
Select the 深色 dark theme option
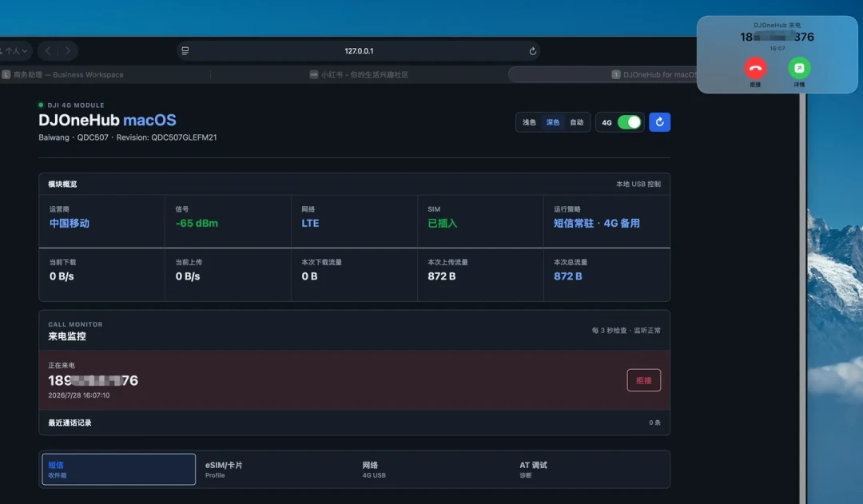(x=553, y=122)
